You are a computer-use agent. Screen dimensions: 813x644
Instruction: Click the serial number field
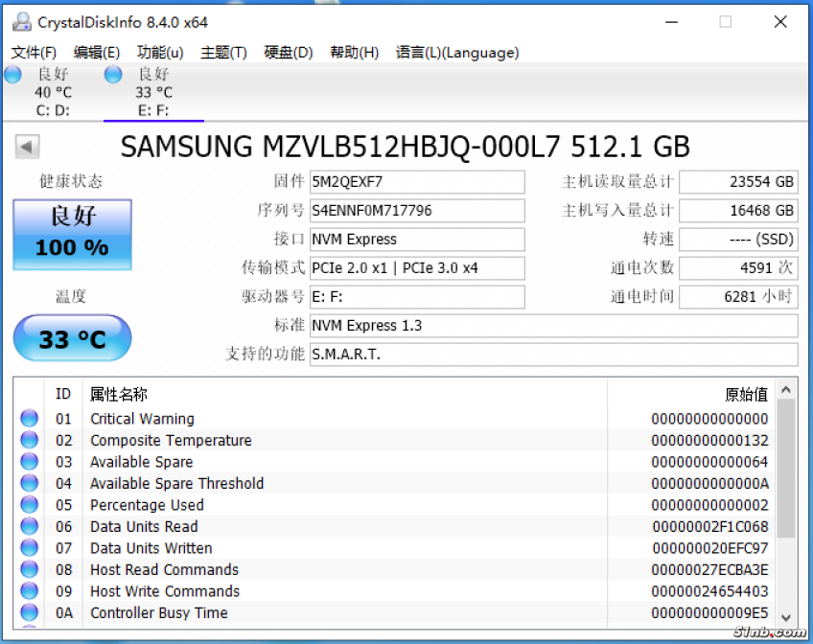417,211
